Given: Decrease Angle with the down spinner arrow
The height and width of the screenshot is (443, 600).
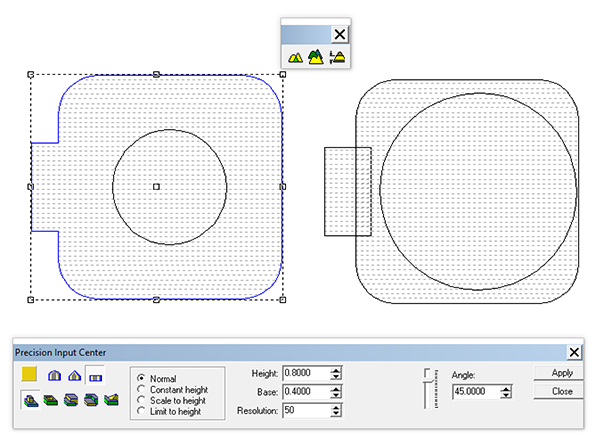Looking at the screenshot, I should click(506, 395).
